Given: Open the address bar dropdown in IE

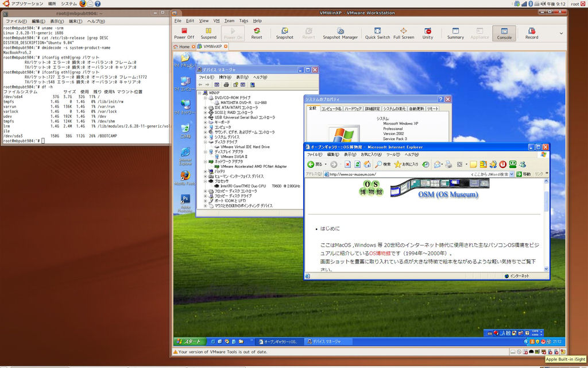Looking at the screenshot, I should 512,174.
